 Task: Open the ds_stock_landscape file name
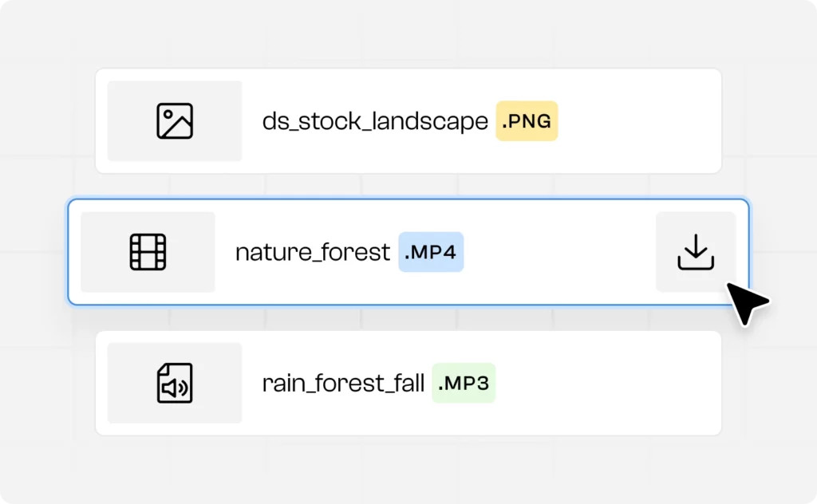[x=375, y=121]
